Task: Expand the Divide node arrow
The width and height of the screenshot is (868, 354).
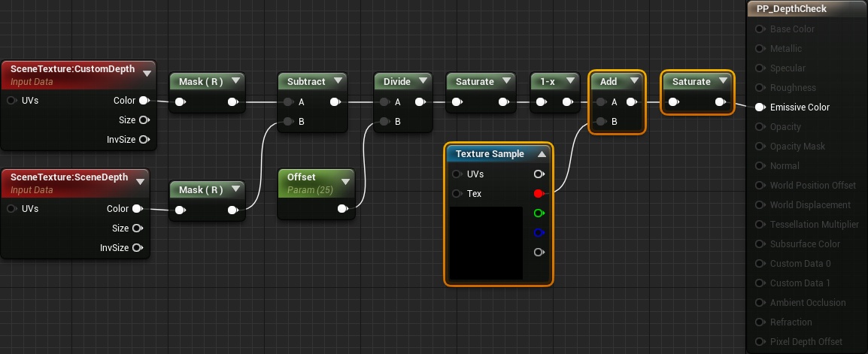Action: pyautogui.click(x=423, y=80)
